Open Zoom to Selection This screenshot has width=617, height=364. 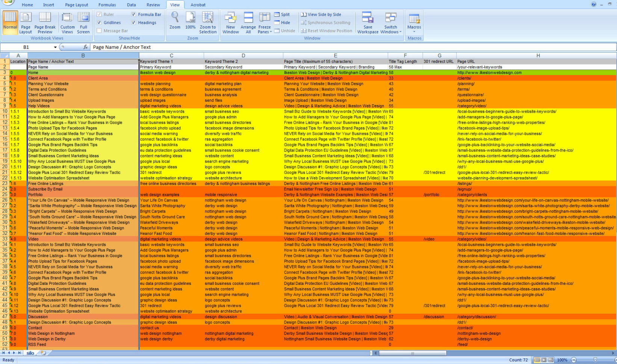pos(208,23)
